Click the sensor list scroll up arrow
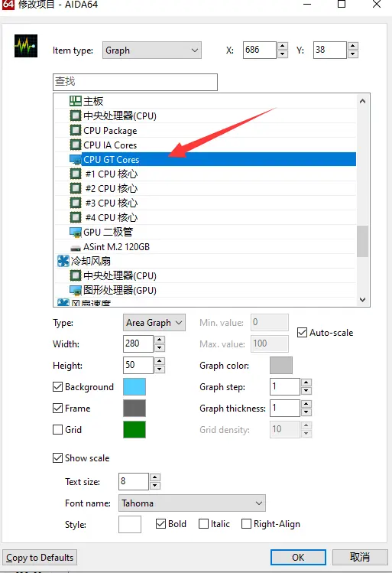The height and width of the screenshot is (573, 392). point(362,101)
